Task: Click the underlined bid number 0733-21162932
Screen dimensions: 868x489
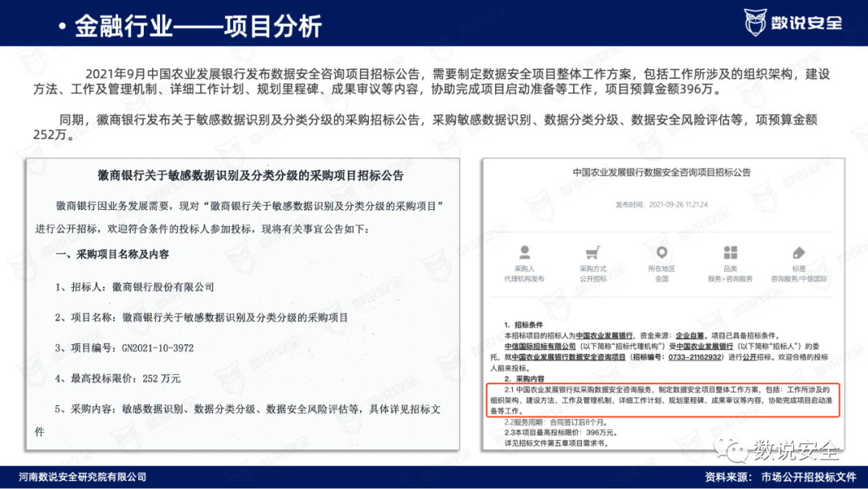Action: (694, 357)
